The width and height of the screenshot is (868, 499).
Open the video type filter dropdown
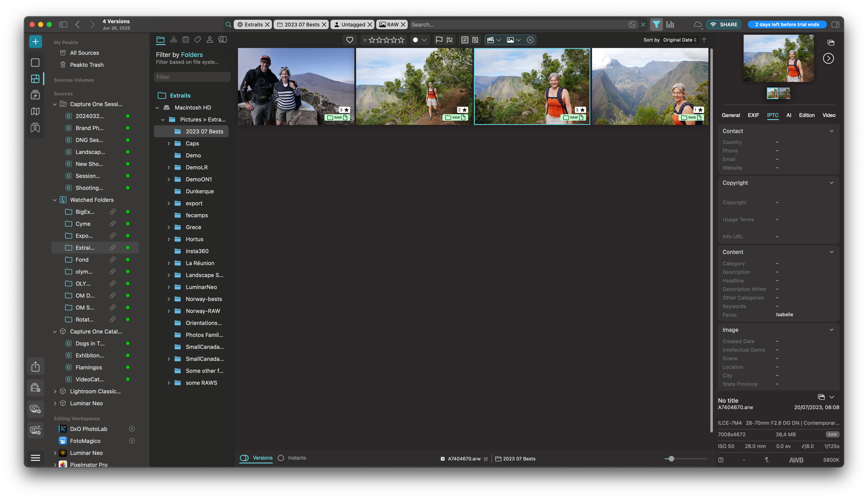(x=494, y=40)
